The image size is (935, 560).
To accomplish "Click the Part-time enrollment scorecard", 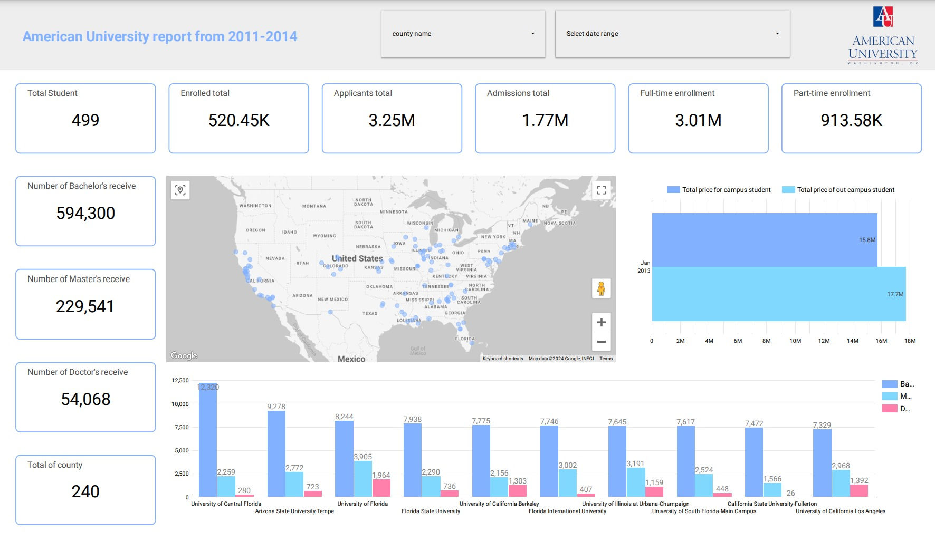I will click(852, 119).
